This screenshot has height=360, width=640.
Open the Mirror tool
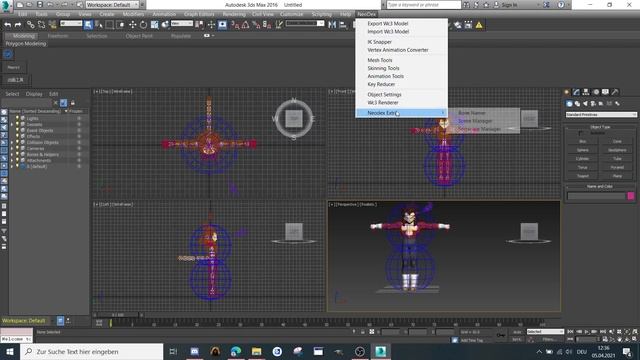point(332,25)
